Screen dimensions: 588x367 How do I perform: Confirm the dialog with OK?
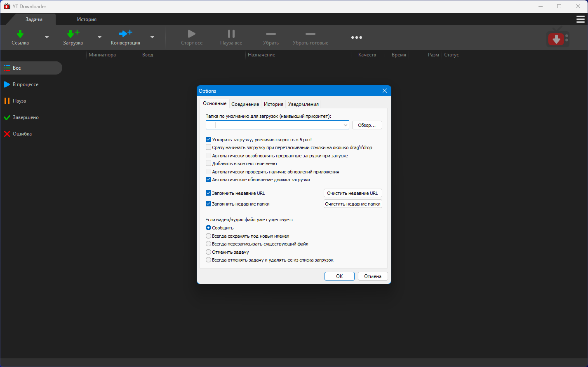(x=339, y=276)
